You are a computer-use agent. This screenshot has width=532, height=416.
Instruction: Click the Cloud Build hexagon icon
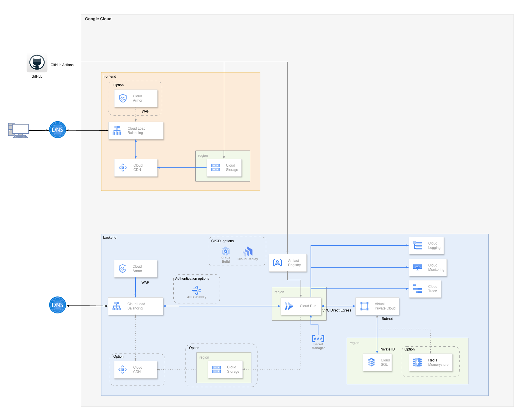[x=226, y=251]
